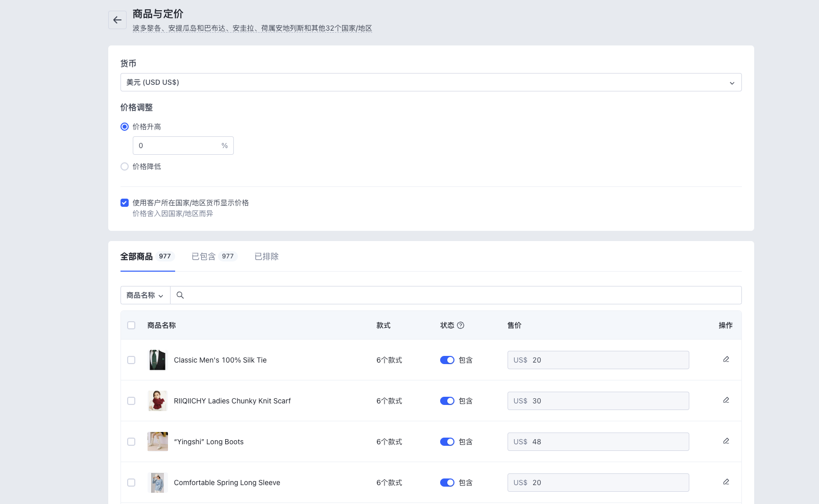
Task: Click edit pencil for RIIQIICHY Knit Scarf
Action: click(726, 400)
